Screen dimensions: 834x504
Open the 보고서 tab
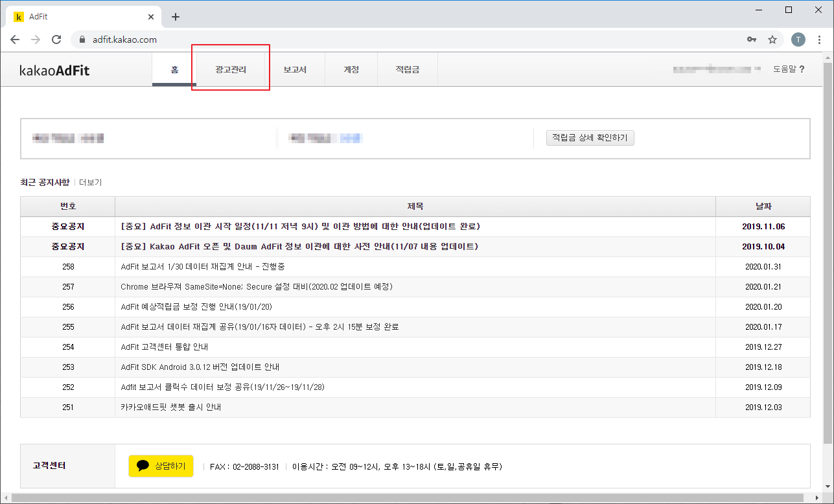coord(295,69)
